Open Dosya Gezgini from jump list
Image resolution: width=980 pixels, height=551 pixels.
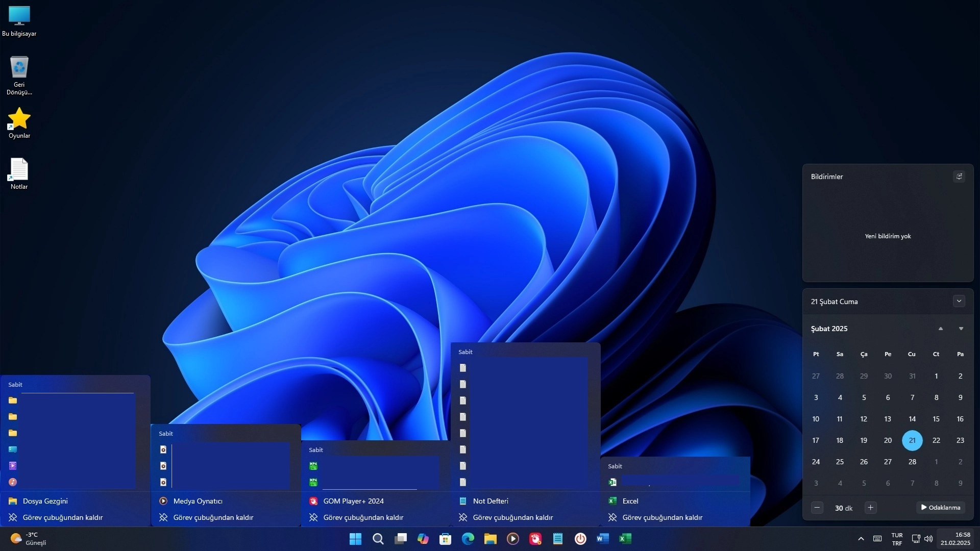pos(76,501)
